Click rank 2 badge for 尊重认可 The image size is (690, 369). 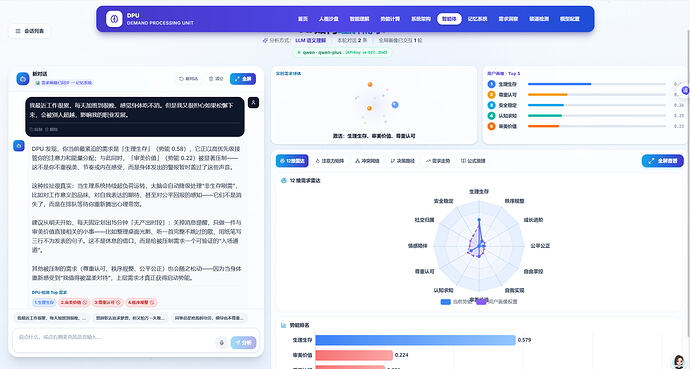[492, 95]
